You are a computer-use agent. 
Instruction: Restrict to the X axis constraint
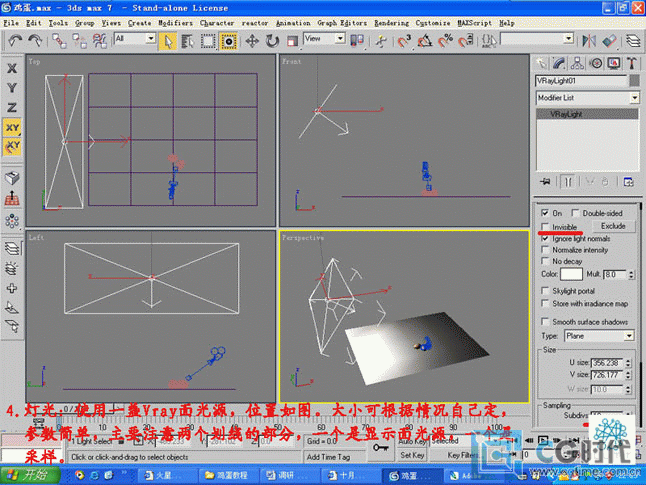12,68
